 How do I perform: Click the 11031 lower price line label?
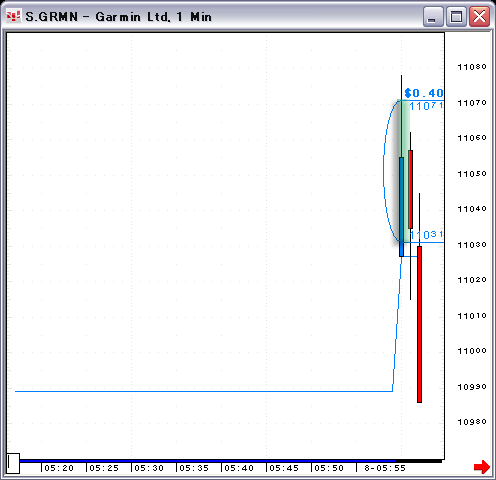pyautogui.click(x=426, y=235)
